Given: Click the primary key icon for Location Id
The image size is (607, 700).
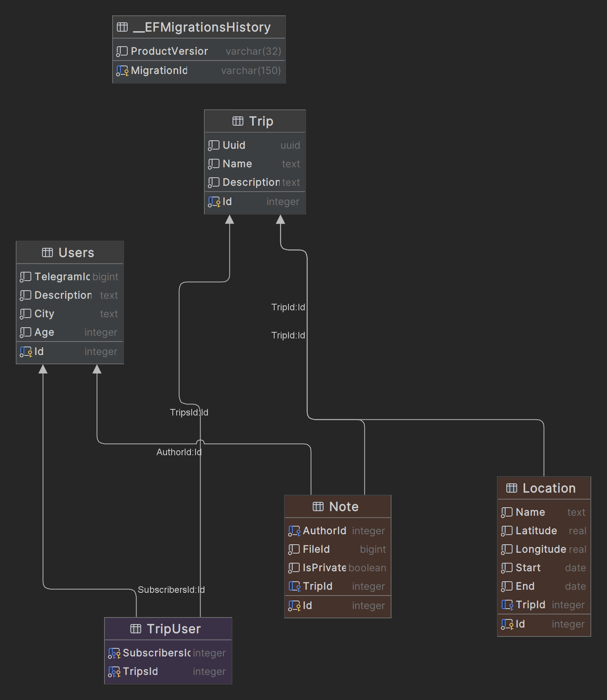Looking at the screenshot, I should tap(507, 624).
